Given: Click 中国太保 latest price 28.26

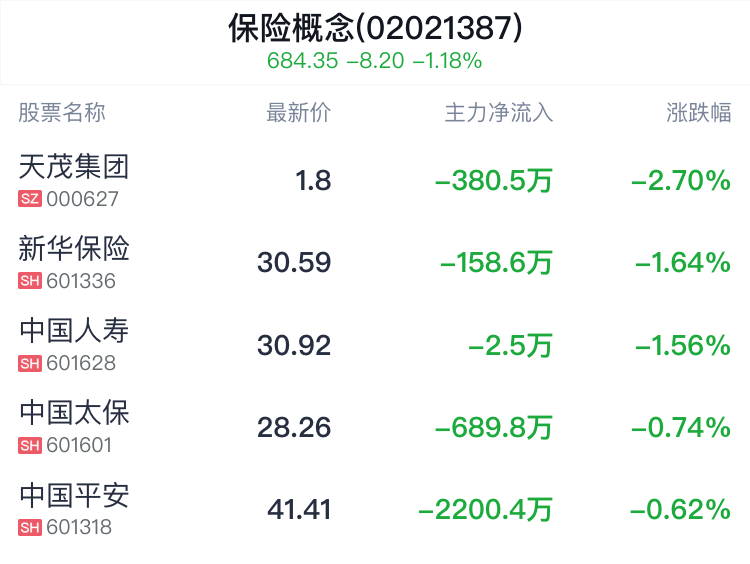Looking at the screenshot, I should 294,427.
